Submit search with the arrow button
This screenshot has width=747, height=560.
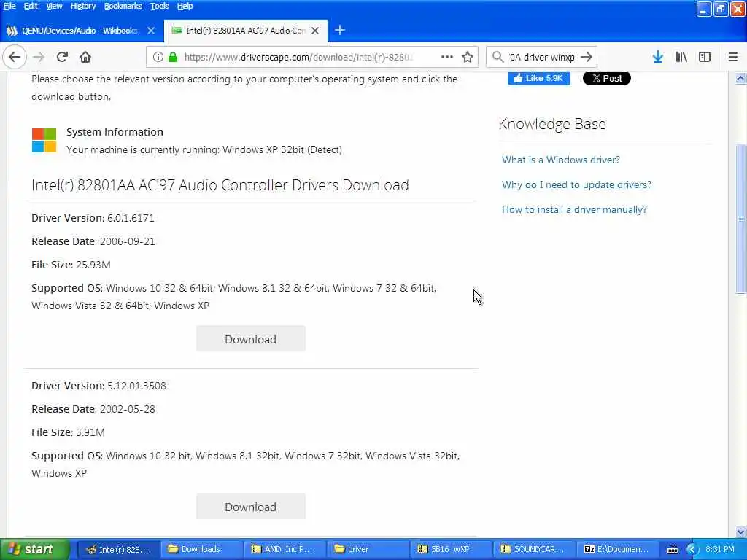click(587, 57)
